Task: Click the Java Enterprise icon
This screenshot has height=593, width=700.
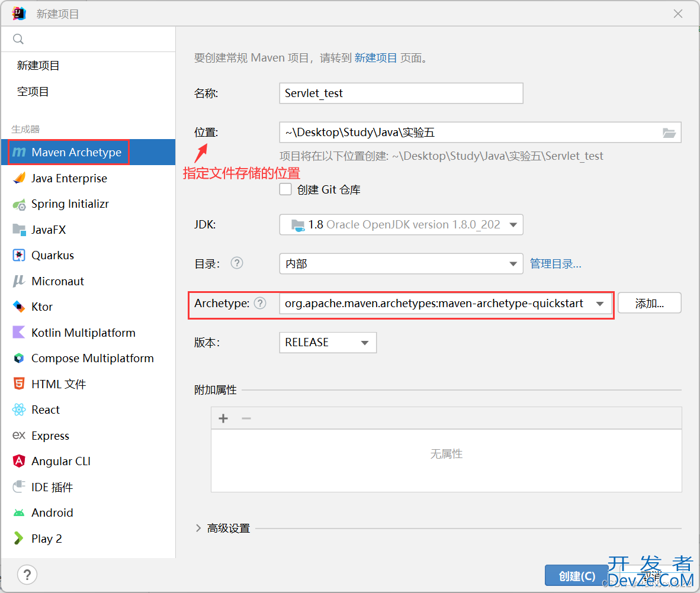Action: (19, 178)
